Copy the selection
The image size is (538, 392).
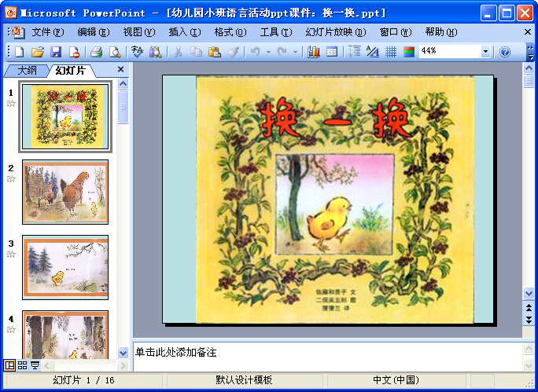[x=197, y=52]
